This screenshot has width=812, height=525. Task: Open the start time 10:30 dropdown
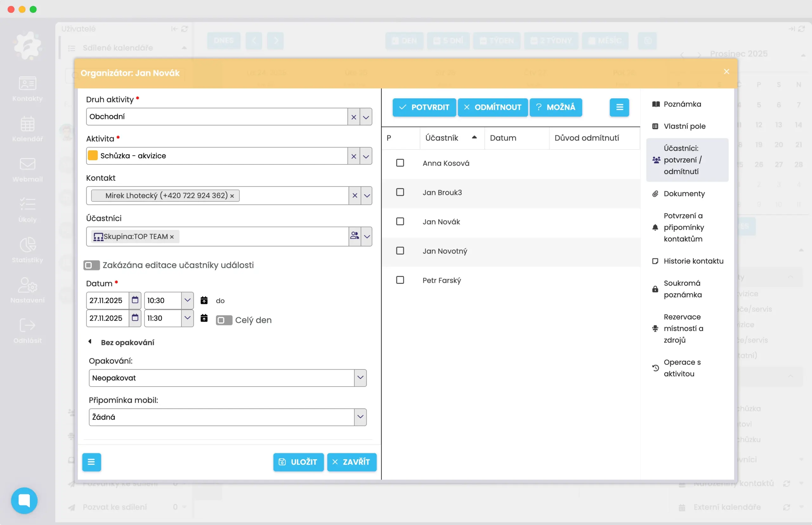[187, 300]
